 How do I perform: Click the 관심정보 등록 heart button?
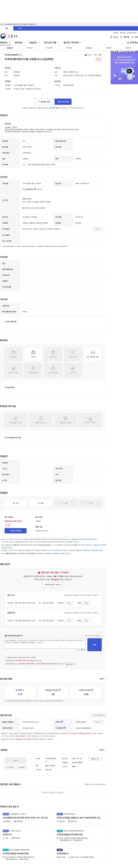[44, 102]
